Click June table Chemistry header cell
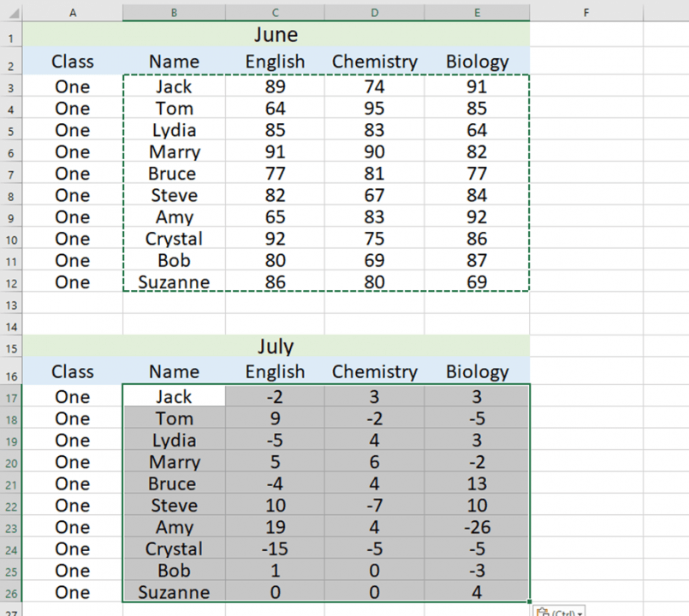The image size is (689, 616). coord(374,61)
